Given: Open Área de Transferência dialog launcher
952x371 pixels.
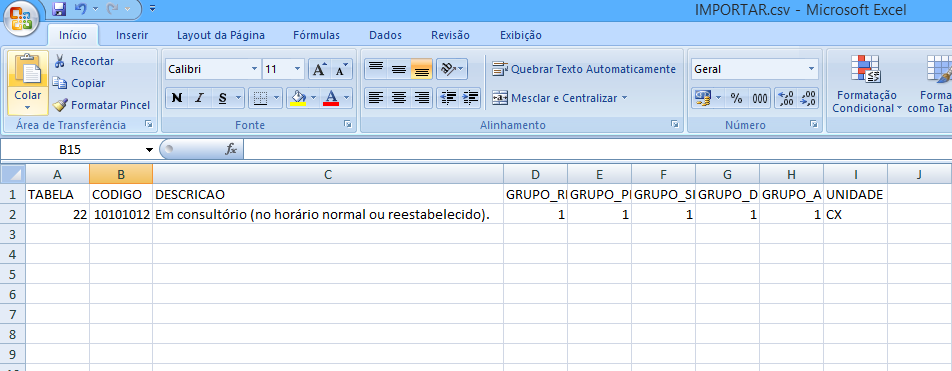Looking at the screenshot, I should point(148,124).
